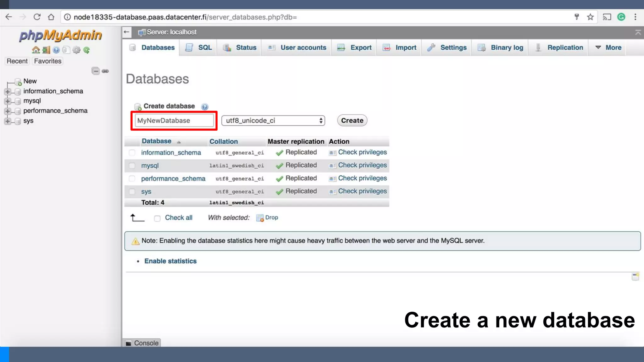This screenshot has height=362, width=644.
Task: Sort by Database column header
Action: point(157,141)
